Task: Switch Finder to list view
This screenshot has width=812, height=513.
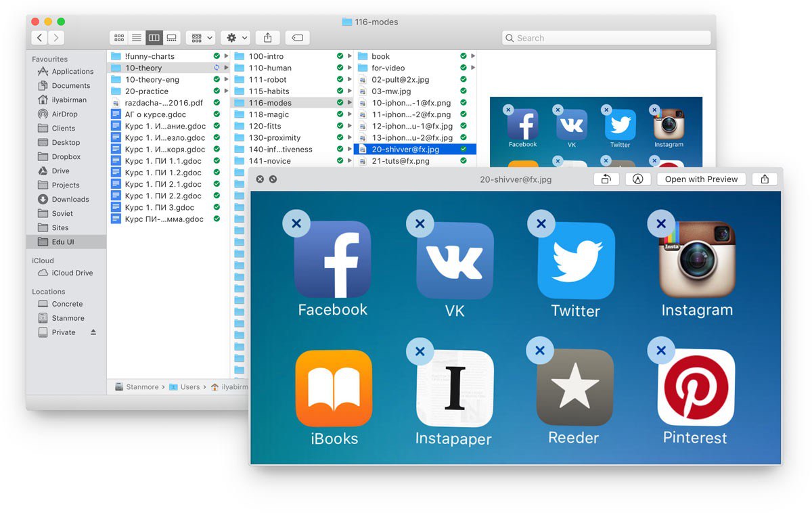Action: (x=137, y=38)
